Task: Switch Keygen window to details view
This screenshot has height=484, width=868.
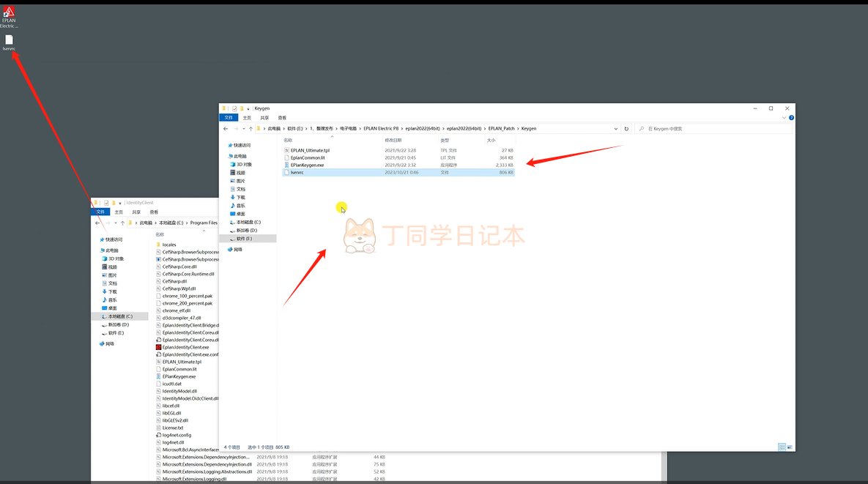Action: tap(782, 447)
